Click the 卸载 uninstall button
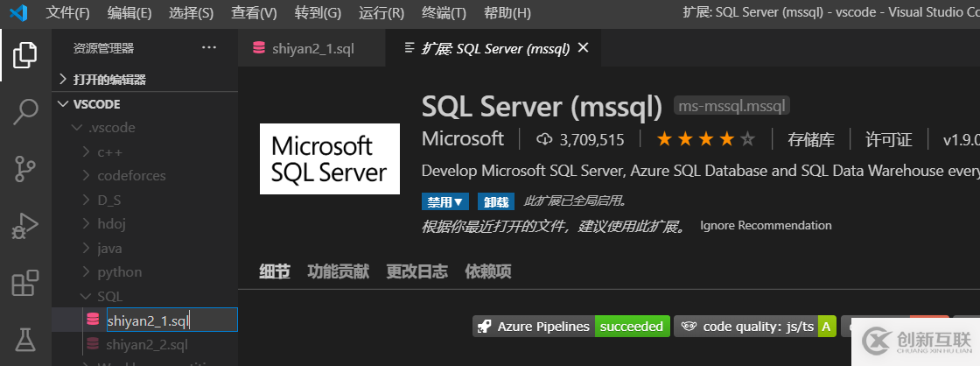Image resolution: width=980 pixels, height=366 pixels. coord(495,201)
